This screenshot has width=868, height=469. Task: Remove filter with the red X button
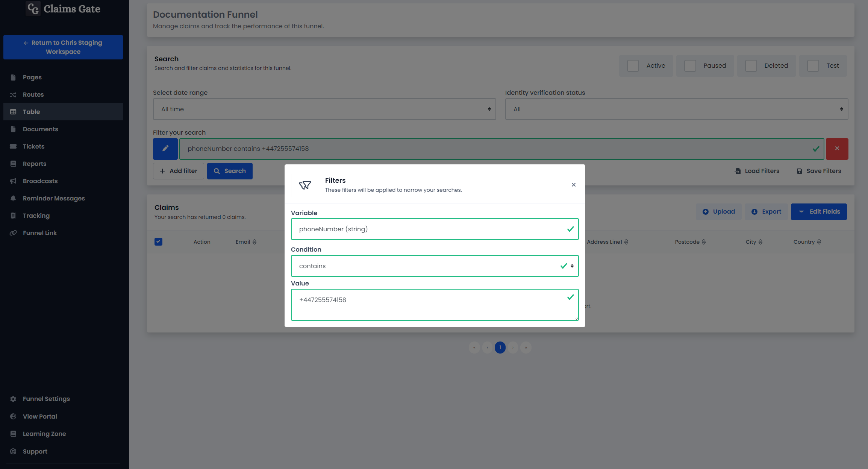[837, 149]
